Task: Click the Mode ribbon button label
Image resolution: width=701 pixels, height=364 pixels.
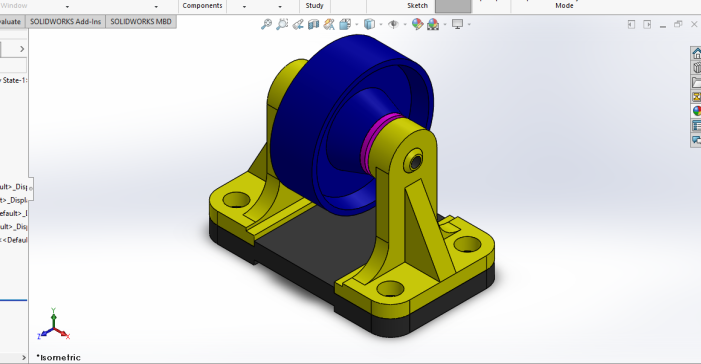Action: [x=564, y=6]
